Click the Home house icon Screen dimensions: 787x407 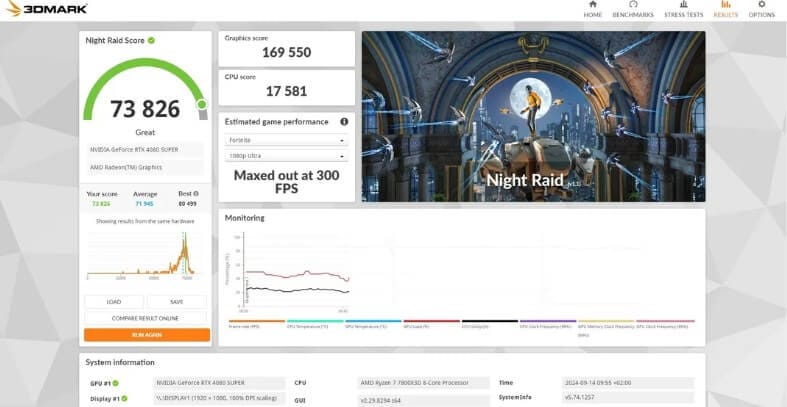click(593, 4)
